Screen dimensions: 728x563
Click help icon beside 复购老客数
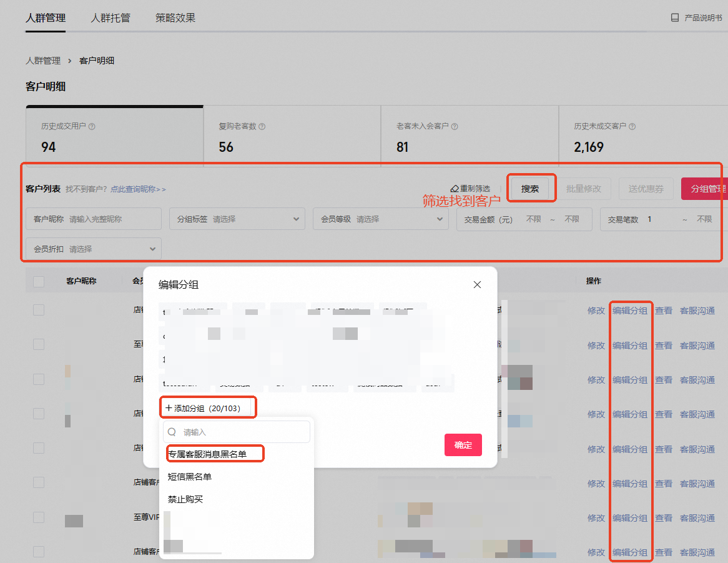pyautogui.click(x=262, y=126)
